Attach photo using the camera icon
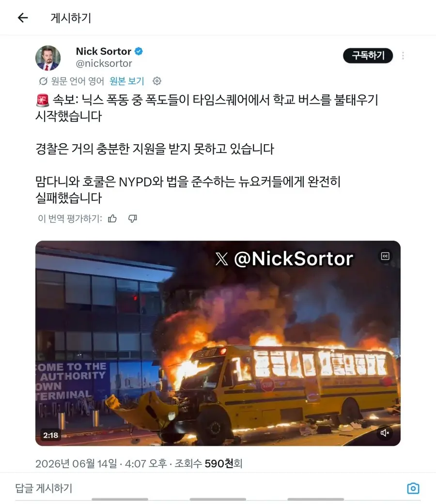 click(413, 488)
